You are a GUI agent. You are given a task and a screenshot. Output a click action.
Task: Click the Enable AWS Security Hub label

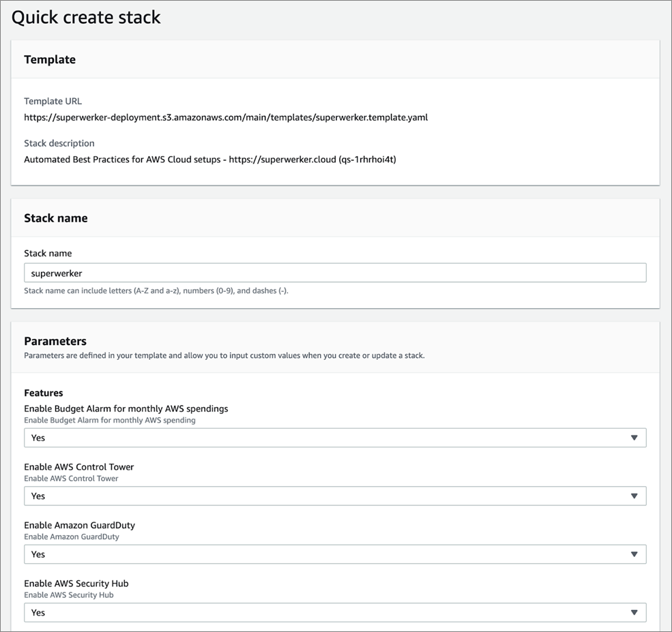[x=76, y=583]
